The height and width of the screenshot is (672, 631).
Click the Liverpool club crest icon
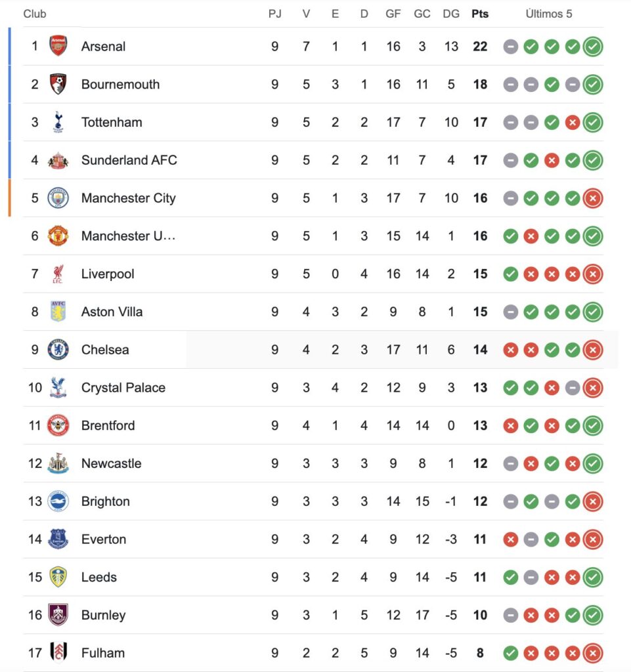(x=58, y=274)
